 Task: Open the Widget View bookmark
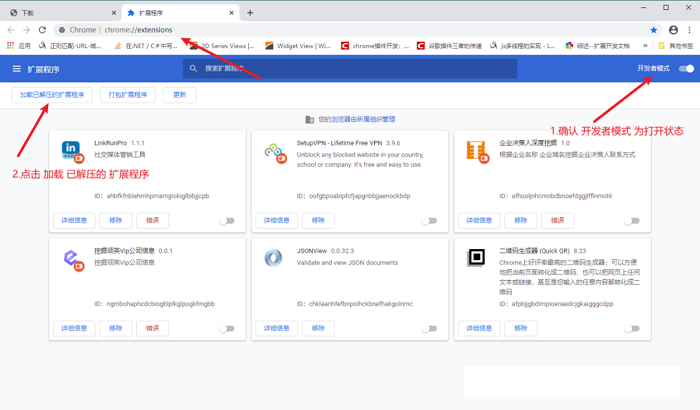click(x=298, y=46)
